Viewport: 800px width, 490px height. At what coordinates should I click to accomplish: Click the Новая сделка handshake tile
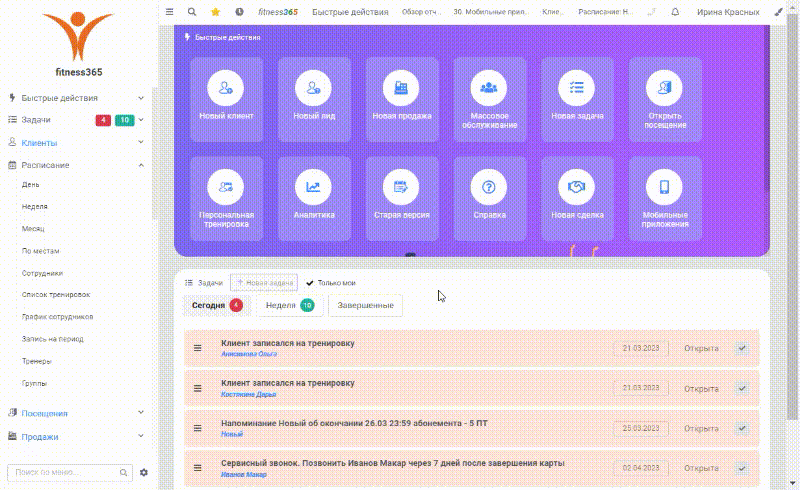coord(577,198)
